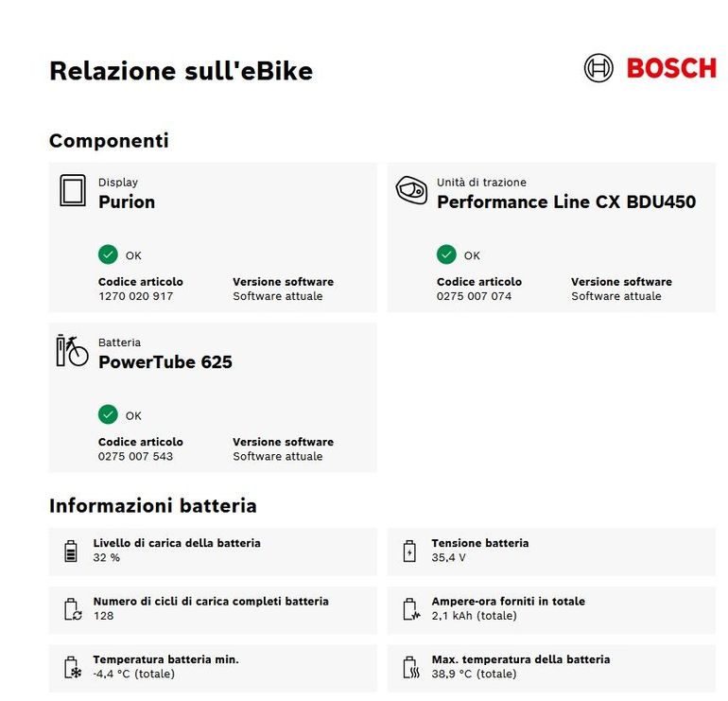
Task: Click the battery charge level icon
Action: tap(71, 551)
